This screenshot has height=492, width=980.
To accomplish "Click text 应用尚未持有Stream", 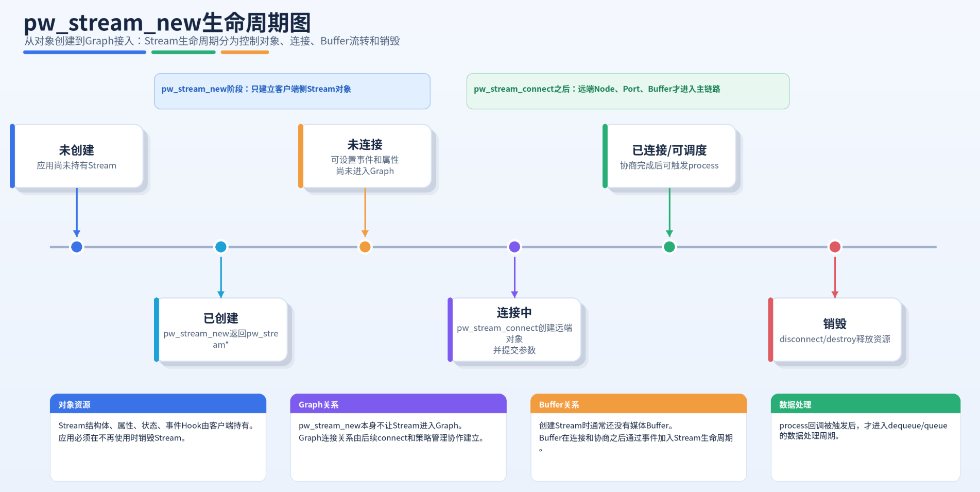I will coord(77,165).
